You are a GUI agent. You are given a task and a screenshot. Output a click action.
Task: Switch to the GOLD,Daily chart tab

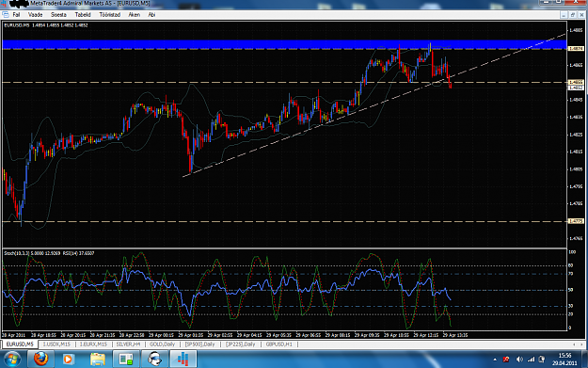(x=162, y=344)
